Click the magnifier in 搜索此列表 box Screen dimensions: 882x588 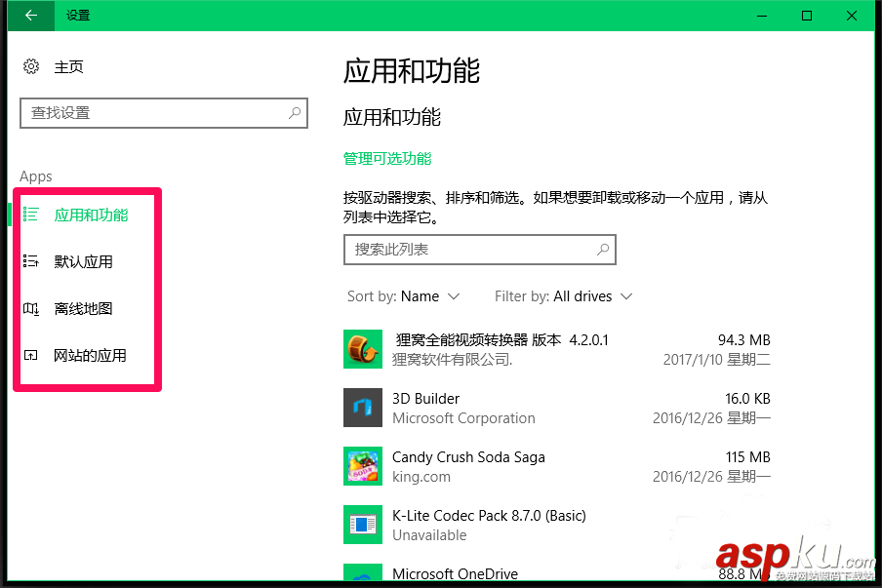[x=602, y=249]
